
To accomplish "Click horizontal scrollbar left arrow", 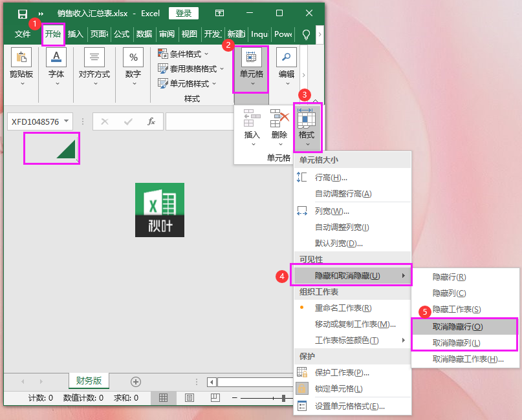I will point(212,382).
